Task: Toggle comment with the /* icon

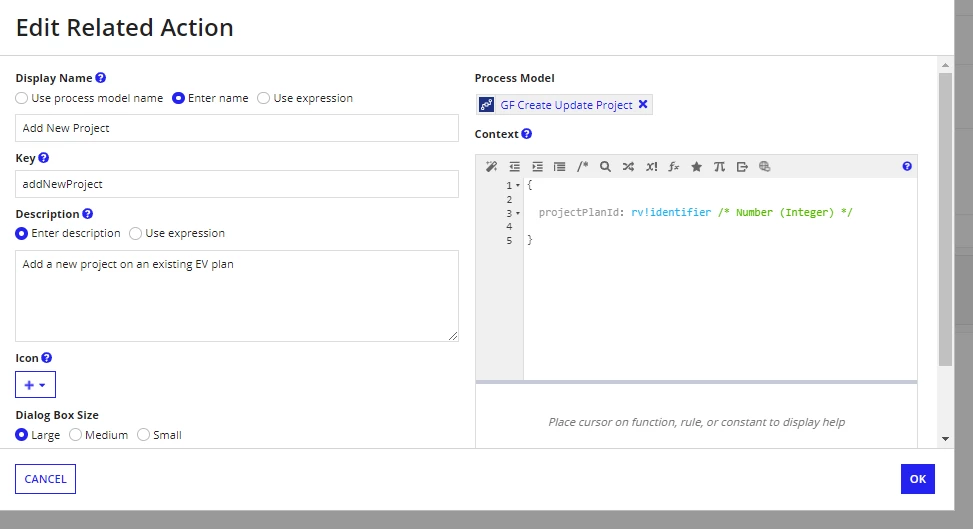Action: pos(582,166)
